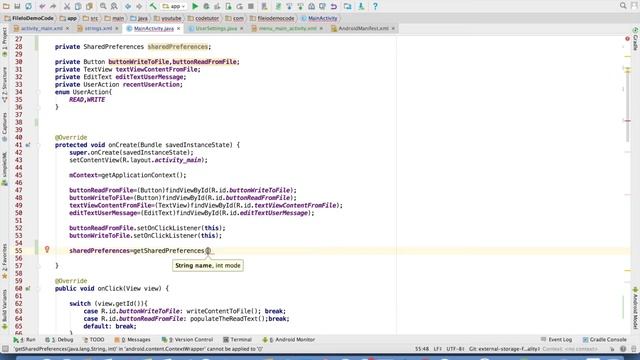Click the Debug app bug icon

pyautogui.click(x=206, y=6)
